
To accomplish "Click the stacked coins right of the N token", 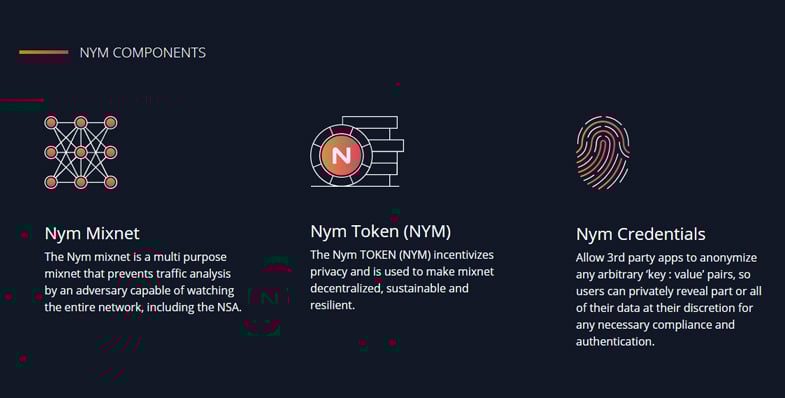I will click(x=383, y=152).
